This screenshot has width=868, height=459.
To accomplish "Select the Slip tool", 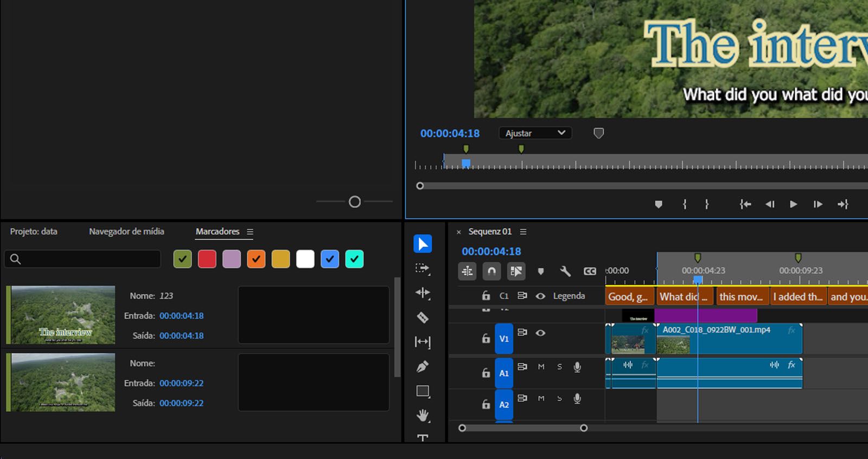I will click(x=423, y=342).
